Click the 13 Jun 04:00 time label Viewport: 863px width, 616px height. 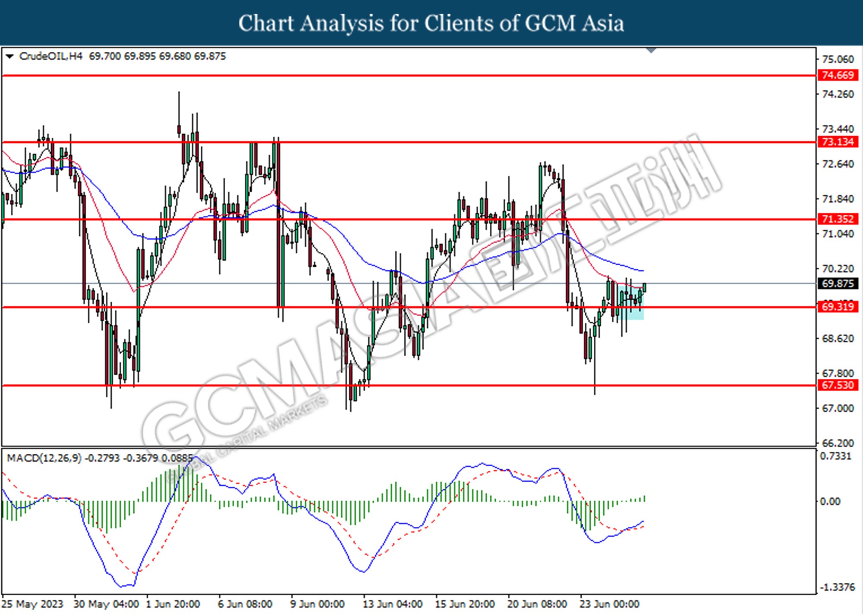pos(393,604)
